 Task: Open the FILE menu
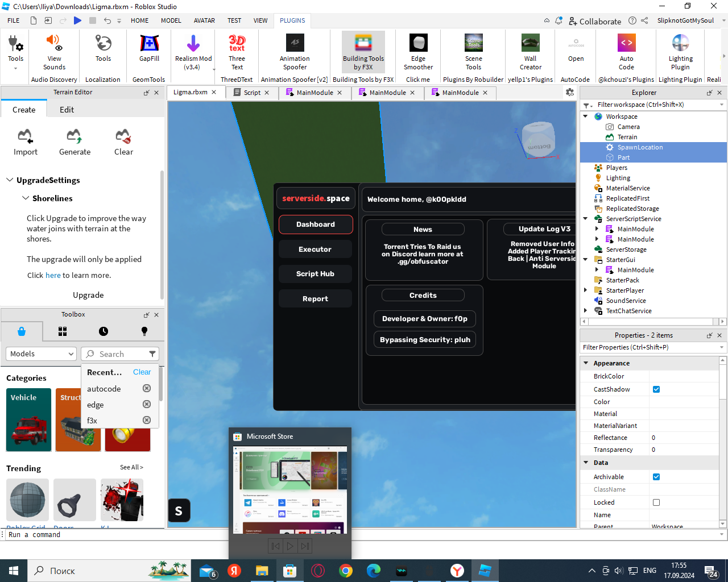[14, 20]
